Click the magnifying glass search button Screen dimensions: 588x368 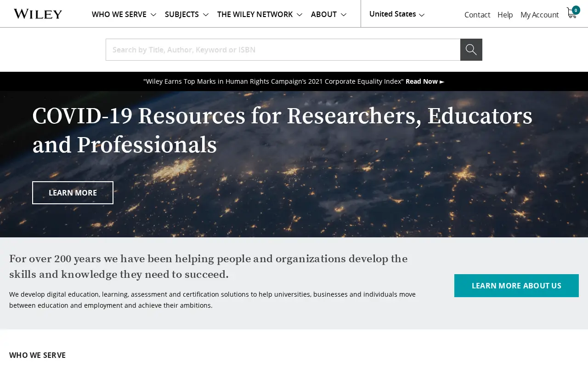(x=471, y=50)
